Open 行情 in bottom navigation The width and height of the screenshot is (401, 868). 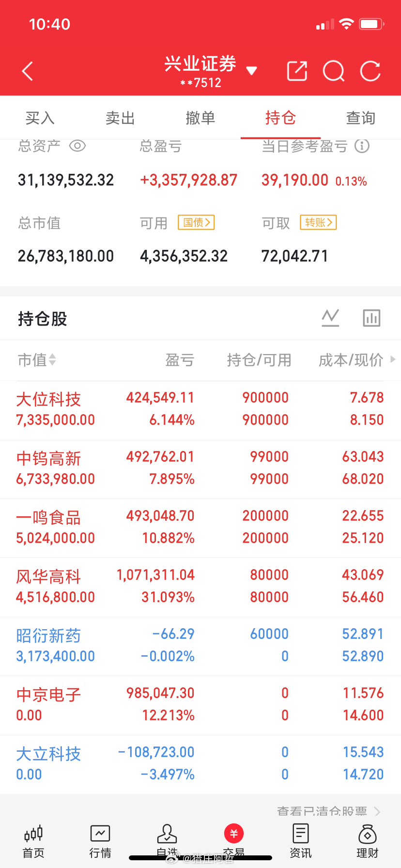click(x=100, y=842)
